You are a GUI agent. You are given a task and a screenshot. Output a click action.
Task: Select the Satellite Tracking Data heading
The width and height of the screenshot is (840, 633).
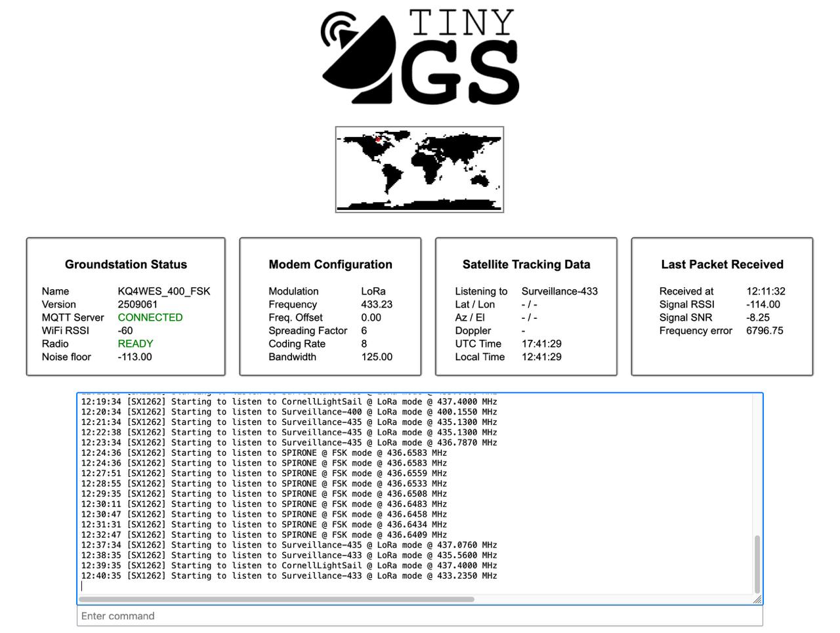click(526, 264)
